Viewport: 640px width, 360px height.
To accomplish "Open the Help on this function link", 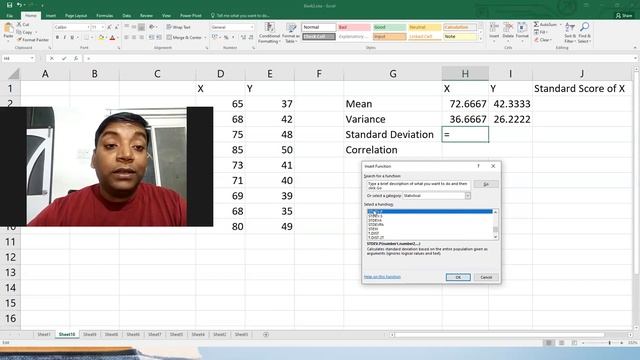I will [x=382, y=277].
